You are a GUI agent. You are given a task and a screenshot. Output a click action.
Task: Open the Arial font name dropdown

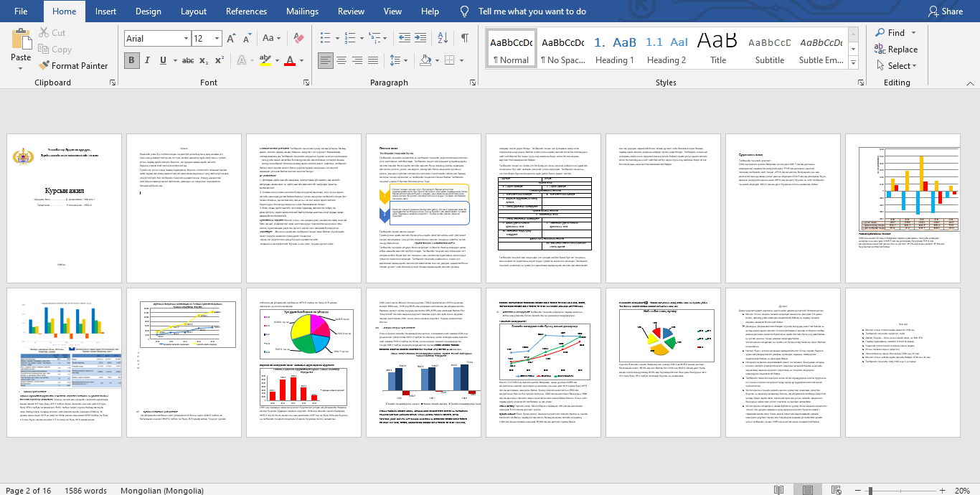[184, 39]
